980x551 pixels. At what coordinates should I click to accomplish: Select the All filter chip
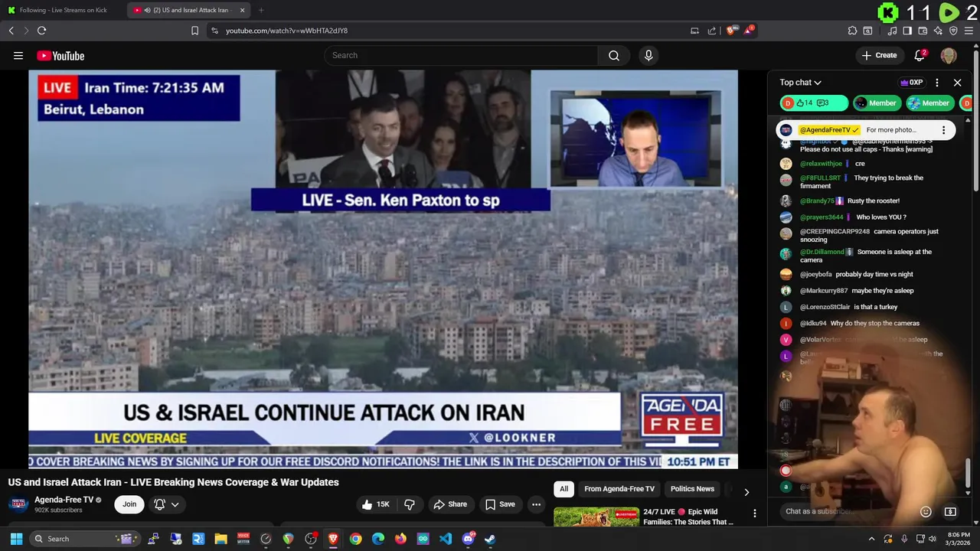[563, 489]
